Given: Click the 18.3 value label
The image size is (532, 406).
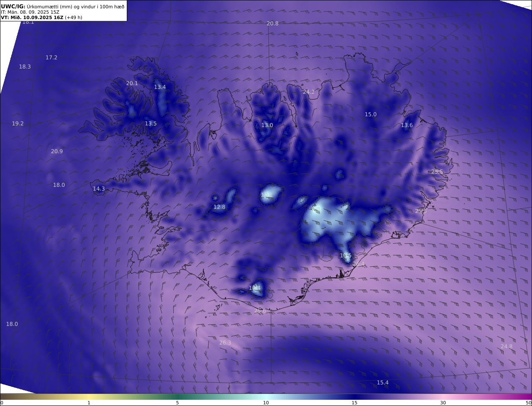Looking at the screenshot, I should pos(25,67).
